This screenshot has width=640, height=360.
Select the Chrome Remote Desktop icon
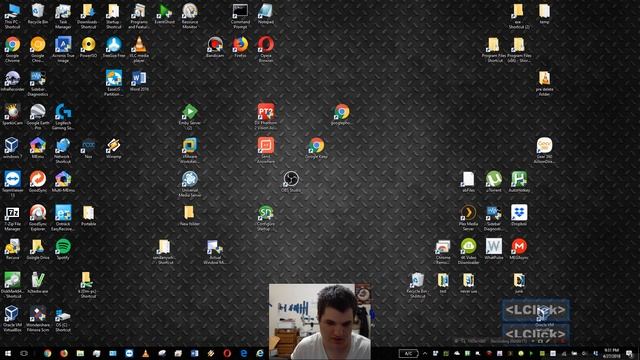[443, 251]
